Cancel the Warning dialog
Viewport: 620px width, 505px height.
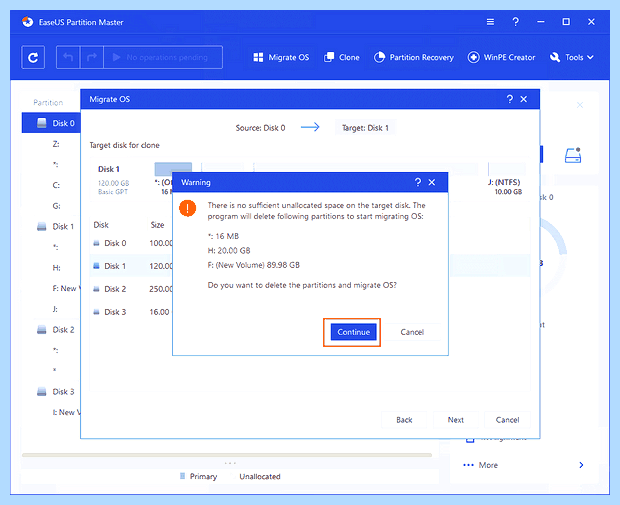pos(412,332)
